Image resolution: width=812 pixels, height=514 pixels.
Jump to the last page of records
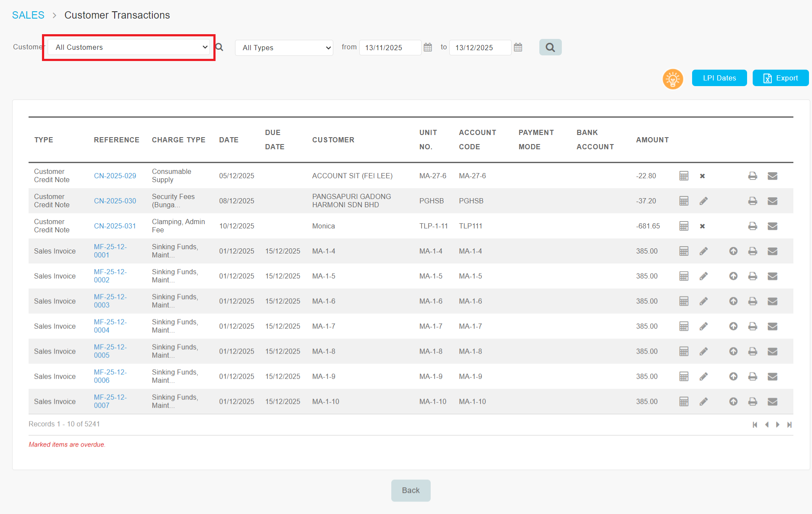pyautogui.click(x=789, y=424)
